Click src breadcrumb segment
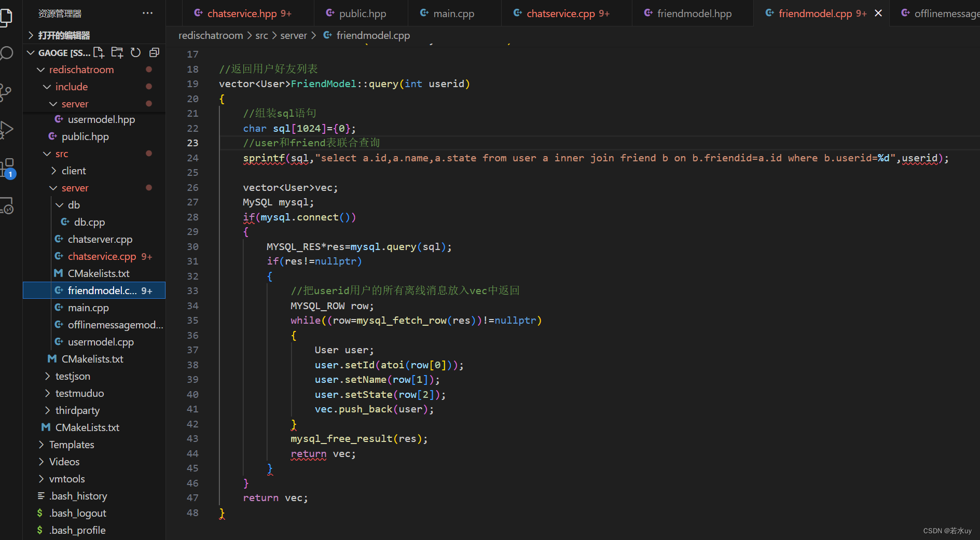This screenshot has height=540, width=980. coord(262,35)
